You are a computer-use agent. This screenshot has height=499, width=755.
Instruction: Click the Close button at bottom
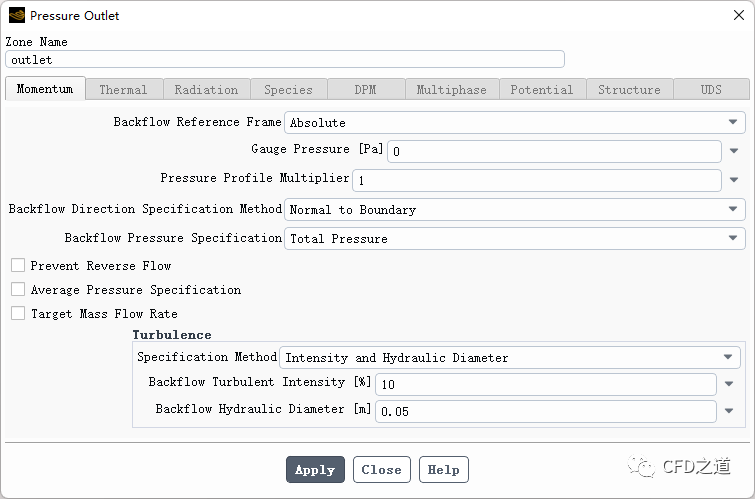[381, 470]
